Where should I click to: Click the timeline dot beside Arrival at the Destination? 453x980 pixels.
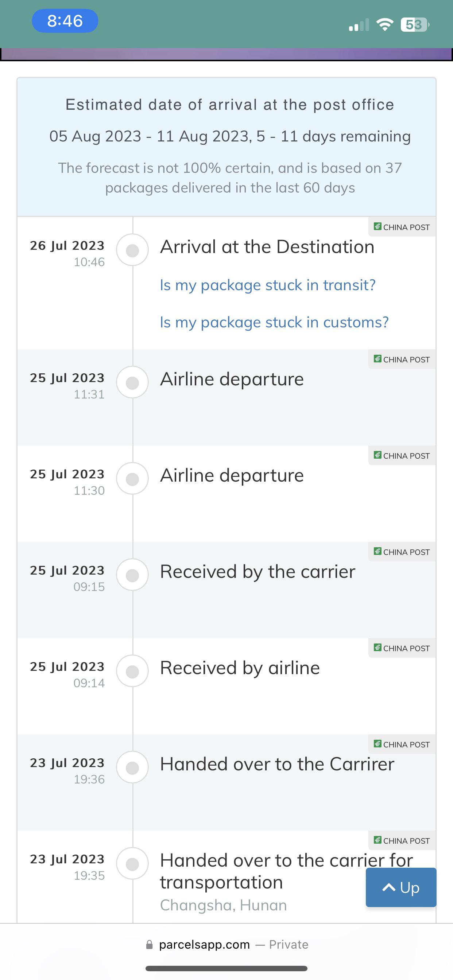132,250
